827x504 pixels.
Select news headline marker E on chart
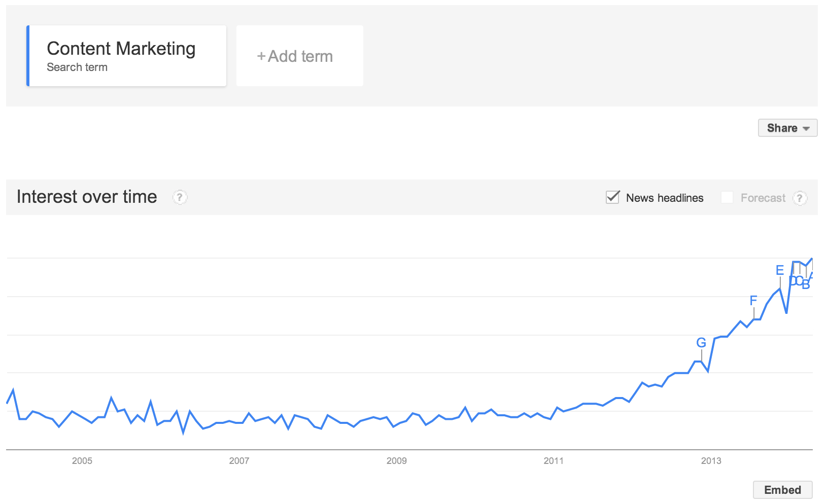[x=780, y=270]
